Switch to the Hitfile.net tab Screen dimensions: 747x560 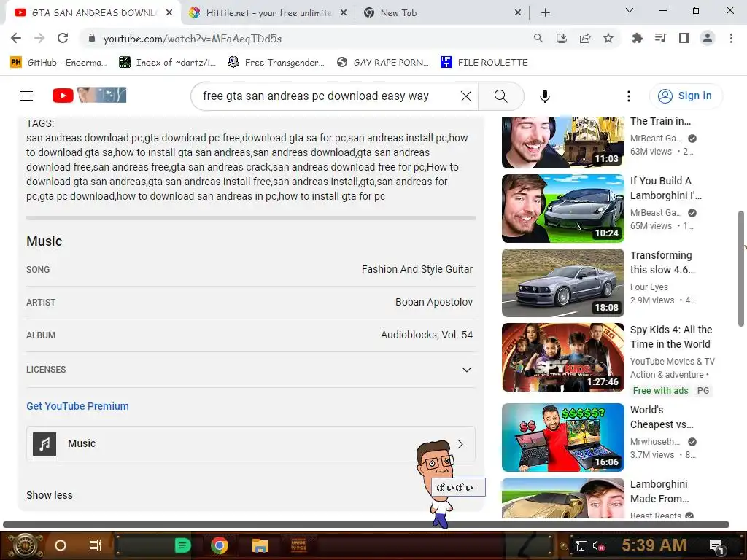pyautogui.click(x=268, y=13)
